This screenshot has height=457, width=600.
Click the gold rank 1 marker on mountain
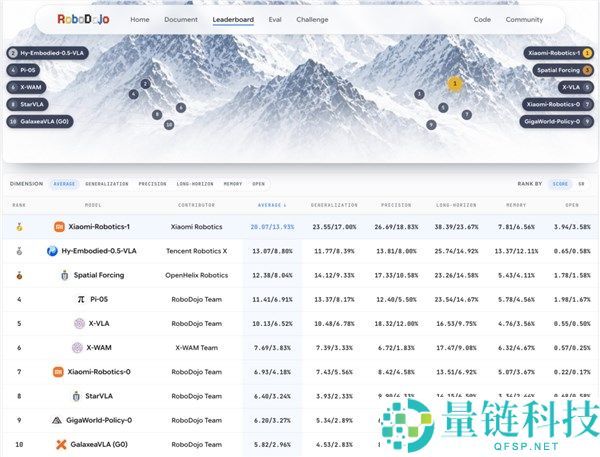455,83
